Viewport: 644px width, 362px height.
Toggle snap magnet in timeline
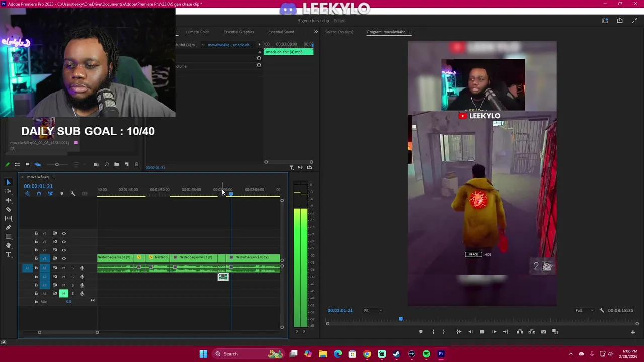pos(39,194)
